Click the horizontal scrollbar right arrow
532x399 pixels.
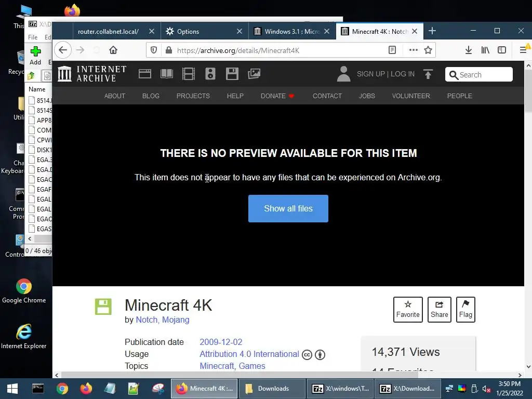pos(520,375)
